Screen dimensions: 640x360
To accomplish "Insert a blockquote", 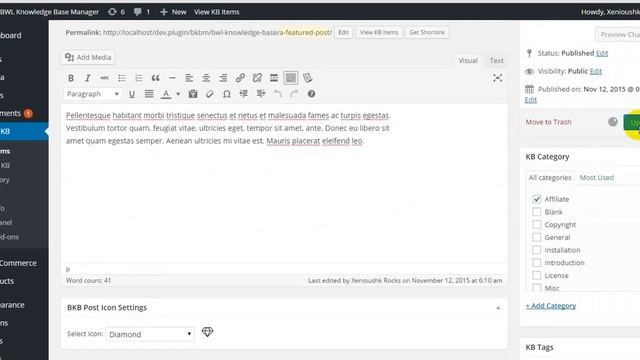I will coord(156,78).
